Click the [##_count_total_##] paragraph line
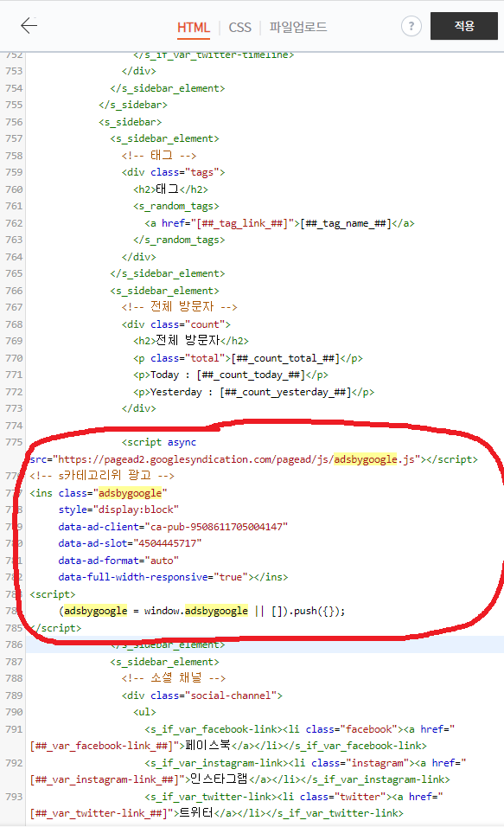The width and height of the screenshot is (504, 827). (248, 358)
